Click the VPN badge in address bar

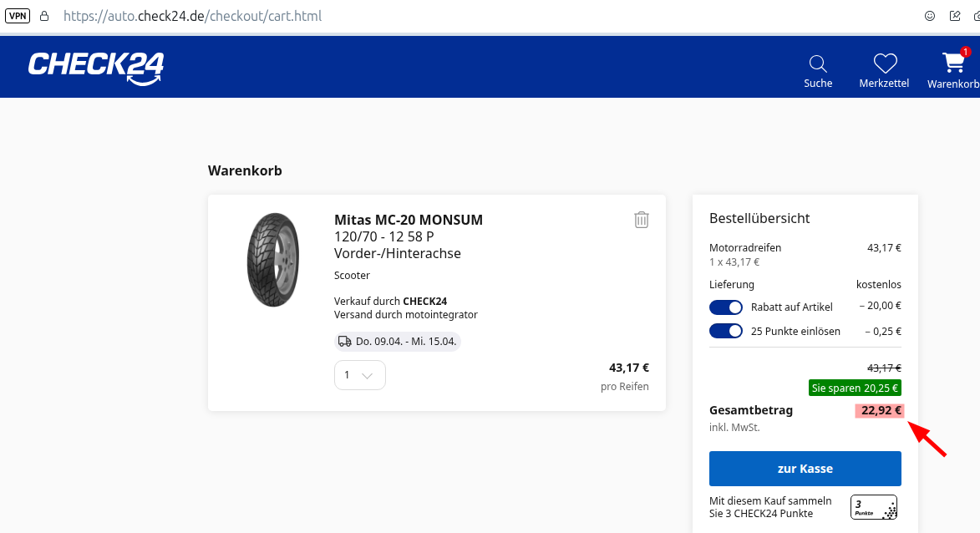[17, 16]
